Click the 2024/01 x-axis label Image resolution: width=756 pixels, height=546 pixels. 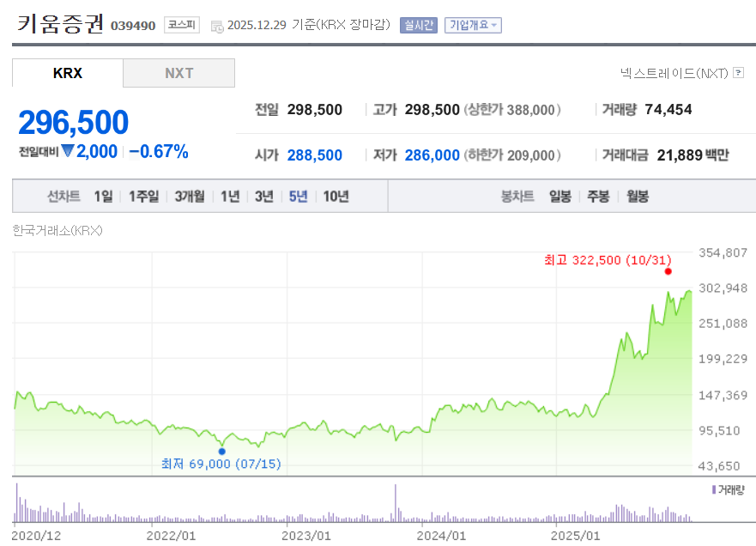click(441, 536)
